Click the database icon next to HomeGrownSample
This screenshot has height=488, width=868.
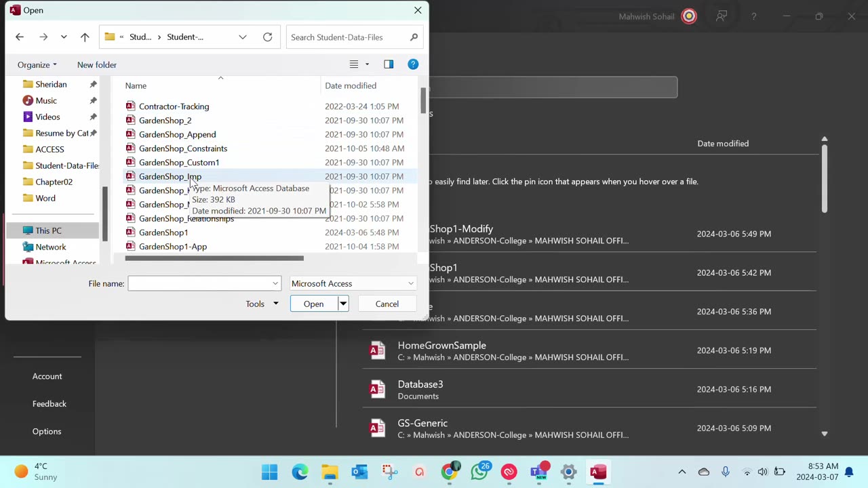click(377, 350)
